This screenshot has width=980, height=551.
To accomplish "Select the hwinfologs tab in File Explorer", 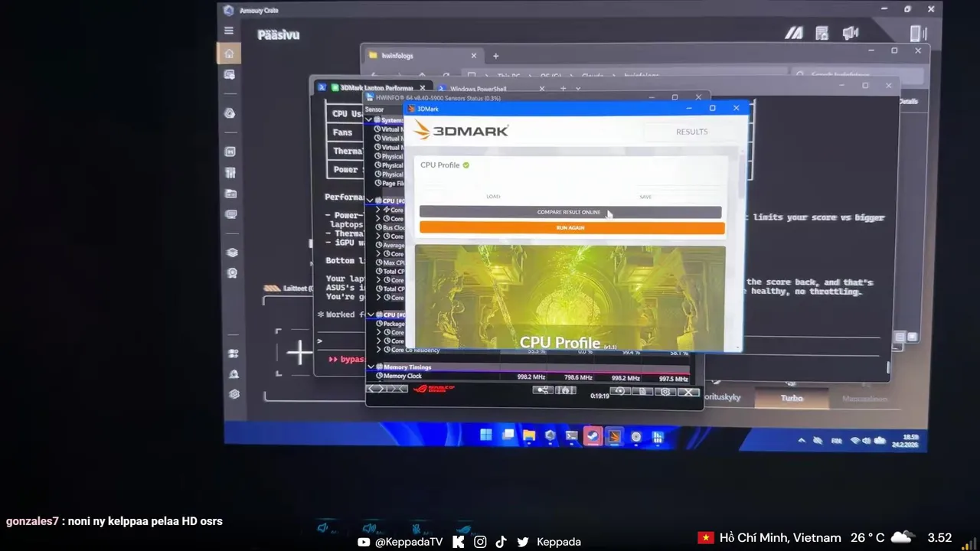I will click(421, 55).
